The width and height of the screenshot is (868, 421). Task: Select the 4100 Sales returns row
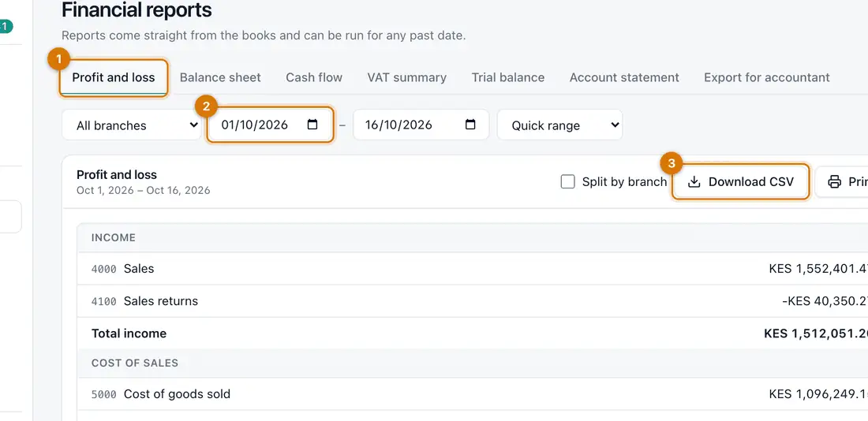click(x=473, y=301)
